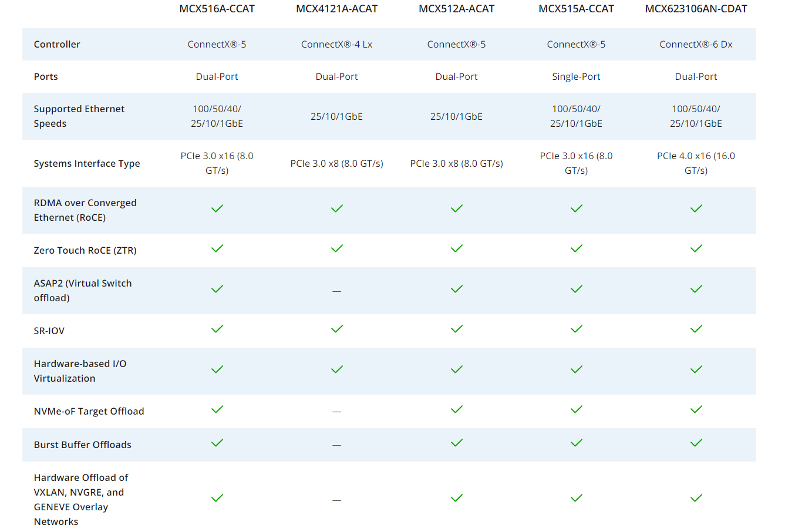Click SR-IOV checkmark for MCX4121A-ACAT
Screen dimensions: 785x532
coord(337,329)
